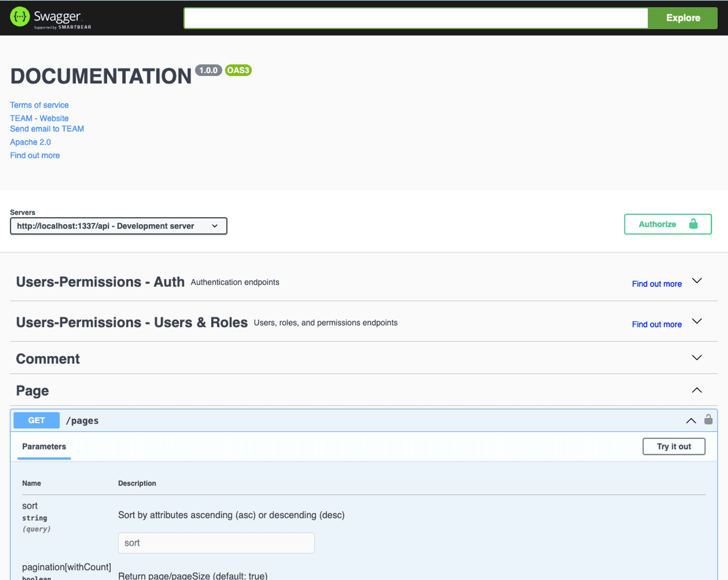Click the Try it out button
728x580 pixels.
[674, 447]
